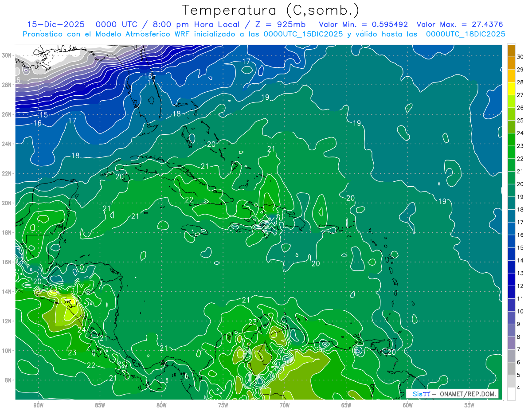Screen dimensions: 532x411
Task: Click the '4' label on the color scale
Action: [x=519, y=388]
